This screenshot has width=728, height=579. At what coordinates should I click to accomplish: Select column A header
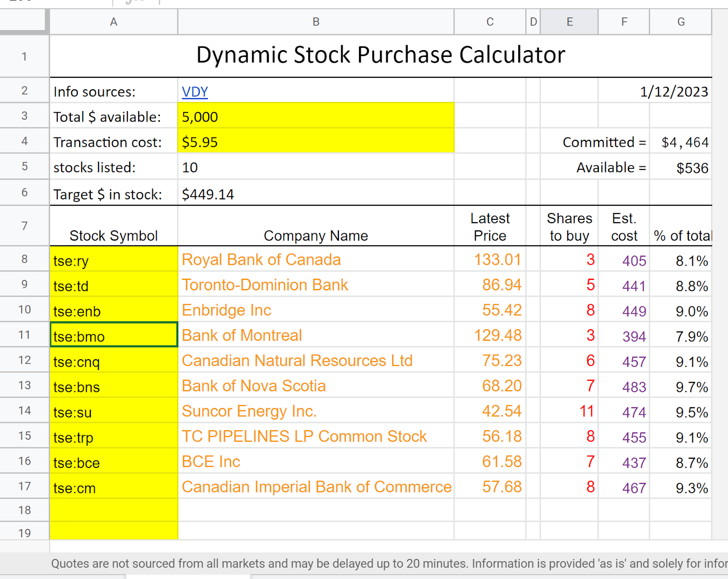[114, 22]
